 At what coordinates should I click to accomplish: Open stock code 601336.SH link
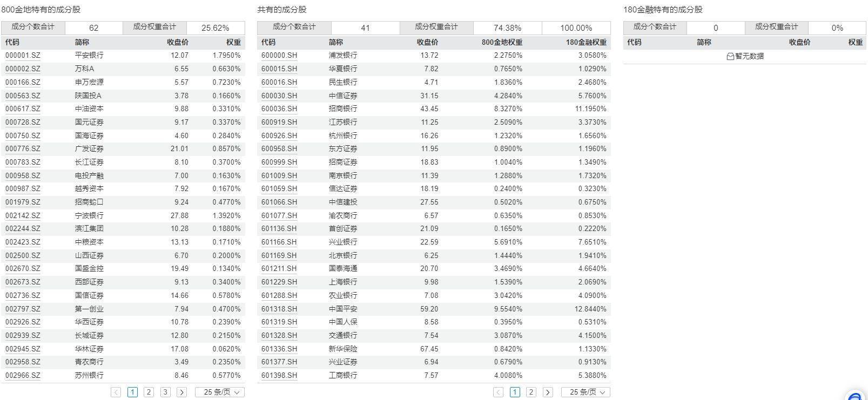pos(279,349)
